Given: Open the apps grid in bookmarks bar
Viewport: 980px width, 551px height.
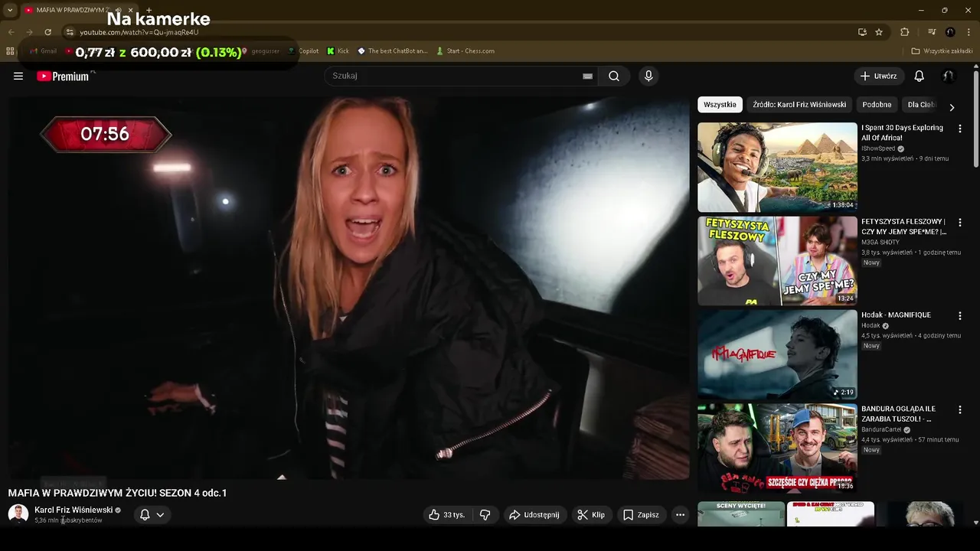Looking at the screenshot, I should (x=10, y=51).
